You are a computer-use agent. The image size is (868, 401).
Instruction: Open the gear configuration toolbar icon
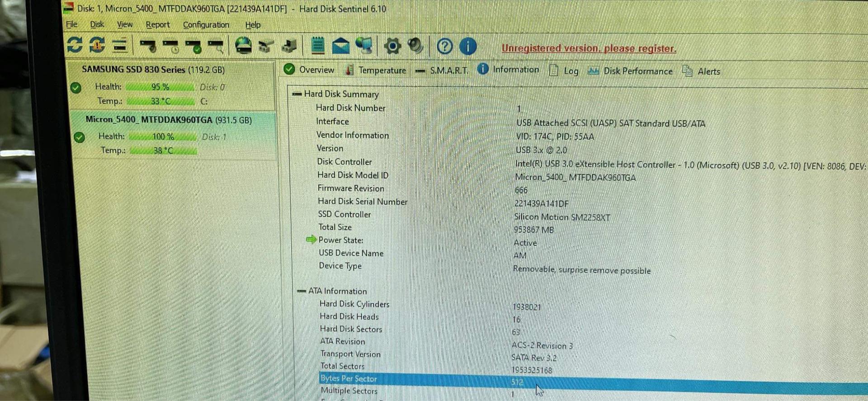pos(392,46)
